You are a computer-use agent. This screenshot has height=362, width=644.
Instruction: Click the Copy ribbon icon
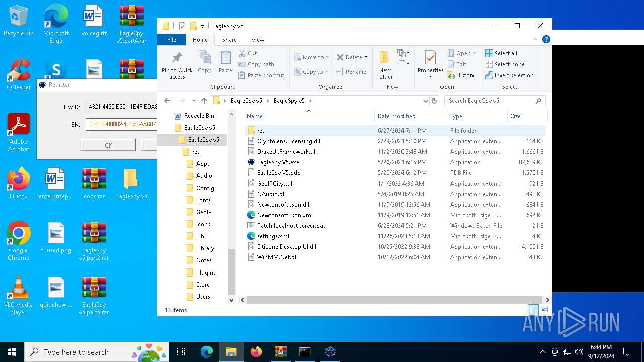click(204, 57)
